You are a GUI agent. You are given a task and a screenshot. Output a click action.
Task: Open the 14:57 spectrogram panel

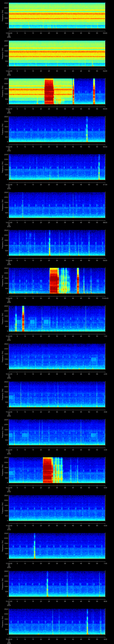click(57, 205)
